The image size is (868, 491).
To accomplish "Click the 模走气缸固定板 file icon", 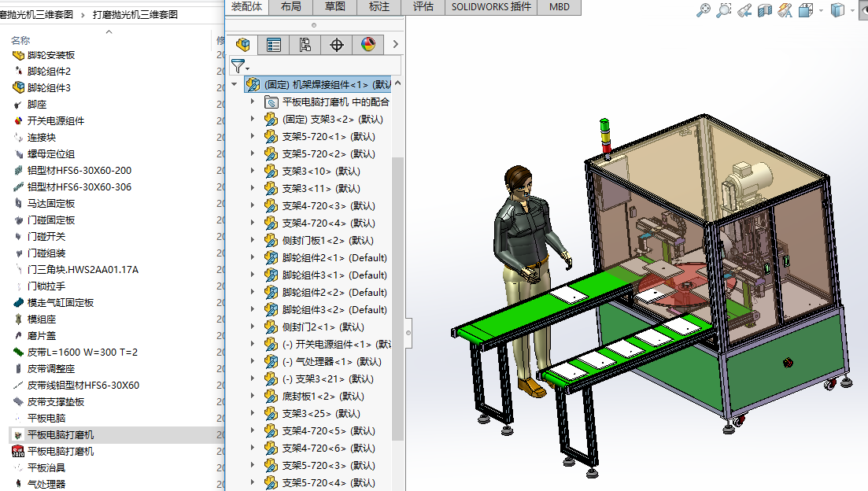I will (x=18, y=302).
